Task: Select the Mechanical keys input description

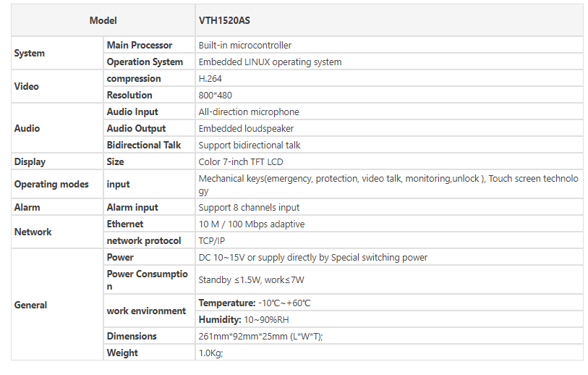Action: click(389, 184)
